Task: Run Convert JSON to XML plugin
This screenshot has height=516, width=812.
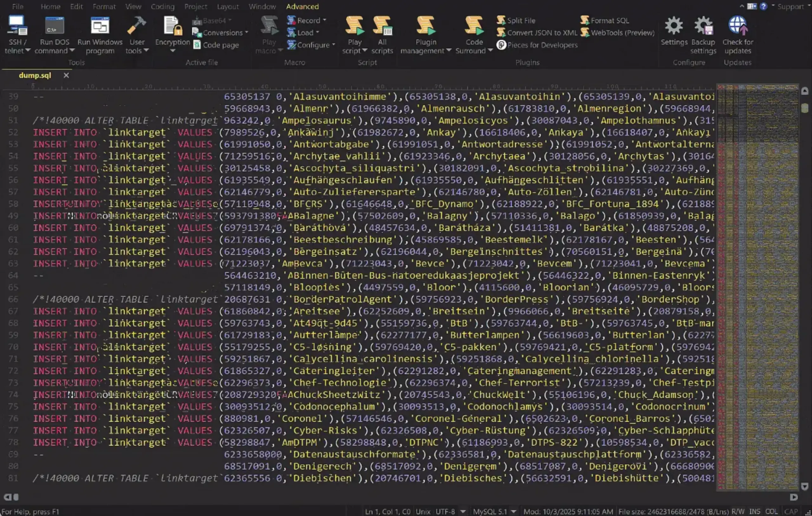Action: pyautogui.click(x=537, y=32)
